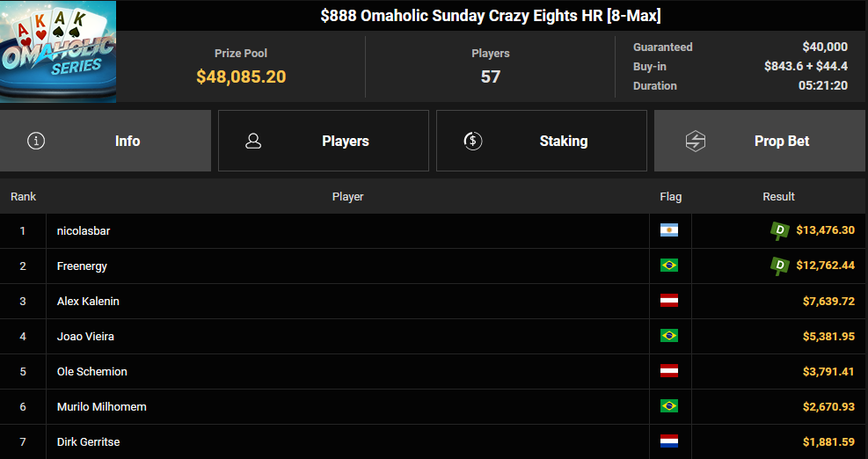Click the Omaholic Series logo thumbnail
This screenshot has width=868, height=459.
[x=58, y=52]
